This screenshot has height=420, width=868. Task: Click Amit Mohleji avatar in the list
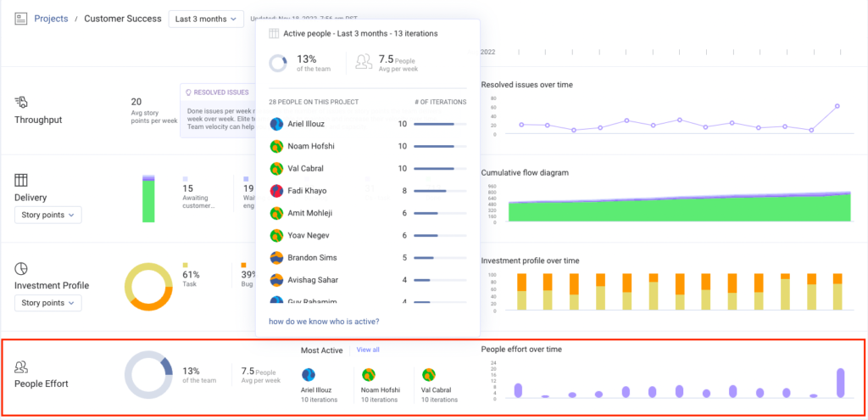(277, 213)
